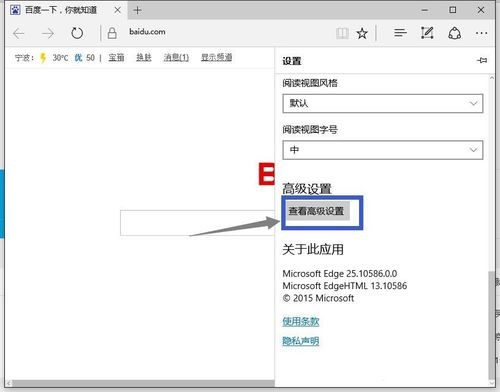This screenshot has height=392, width=500.
Task: Open the 使用条款 link
Action: tap(301, 321)
